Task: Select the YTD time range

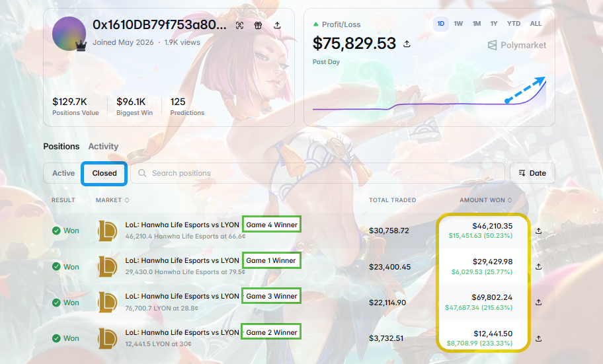Action: click(x=513, y=24)
